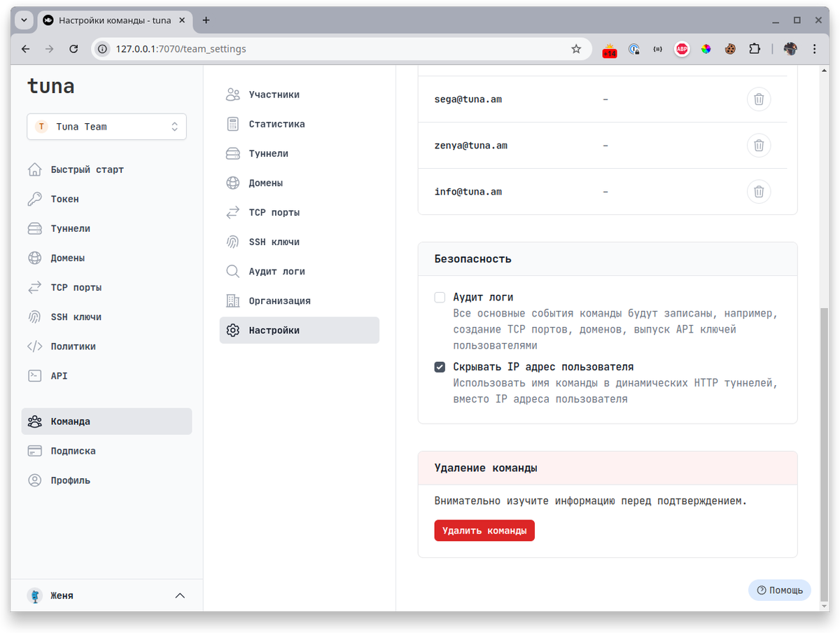Disable Скрывать IP адрес пользователя
This screenshot has height=633, width=840.
[440, 366]
